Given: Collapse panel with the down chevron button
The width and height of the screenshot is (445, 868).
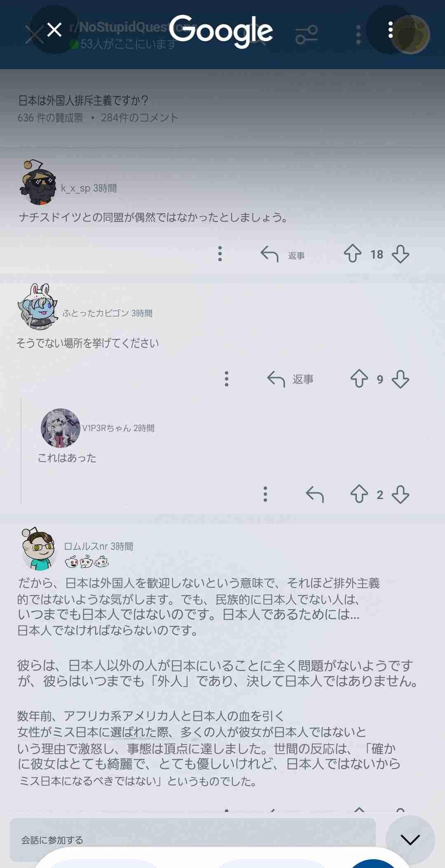Looking at the screenshot, I should click(x=410, y=840).
